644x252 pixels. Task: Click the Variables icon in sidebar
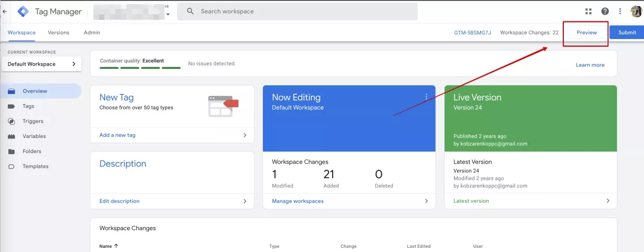tap(11, 136)
